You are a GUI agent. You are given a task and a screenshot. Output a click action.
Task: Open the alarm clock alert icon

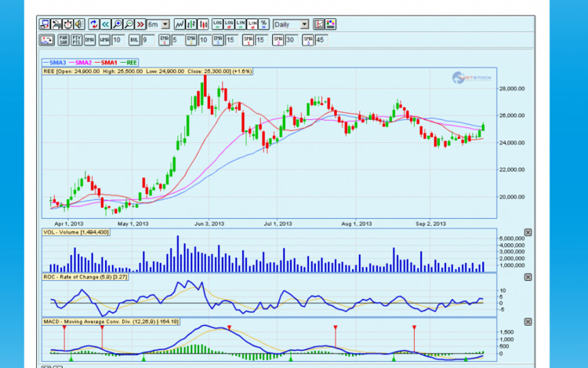tap(68, 24)
